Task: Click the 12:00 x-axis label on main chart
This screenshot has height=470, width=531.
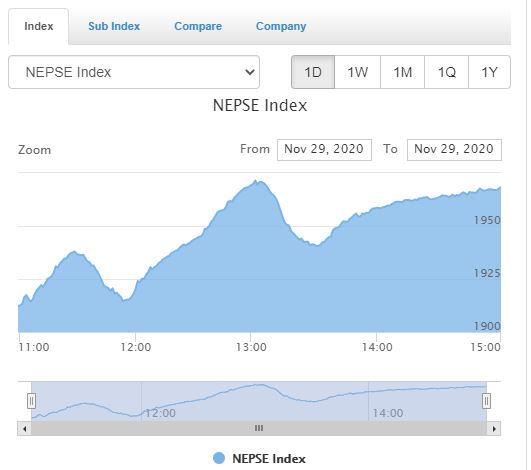Action: tap(136, 347)
